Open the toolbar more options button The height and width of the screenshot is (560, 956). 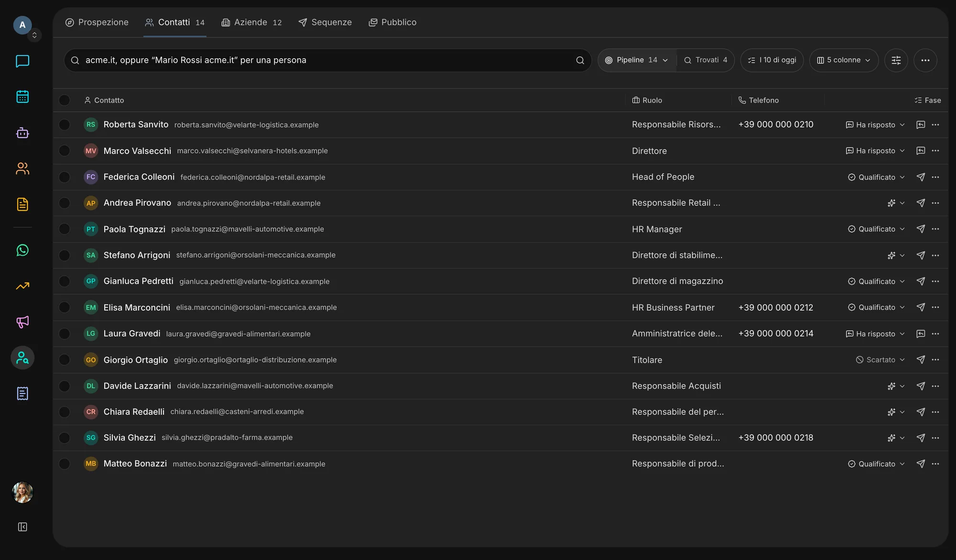[x=925, y=60]
